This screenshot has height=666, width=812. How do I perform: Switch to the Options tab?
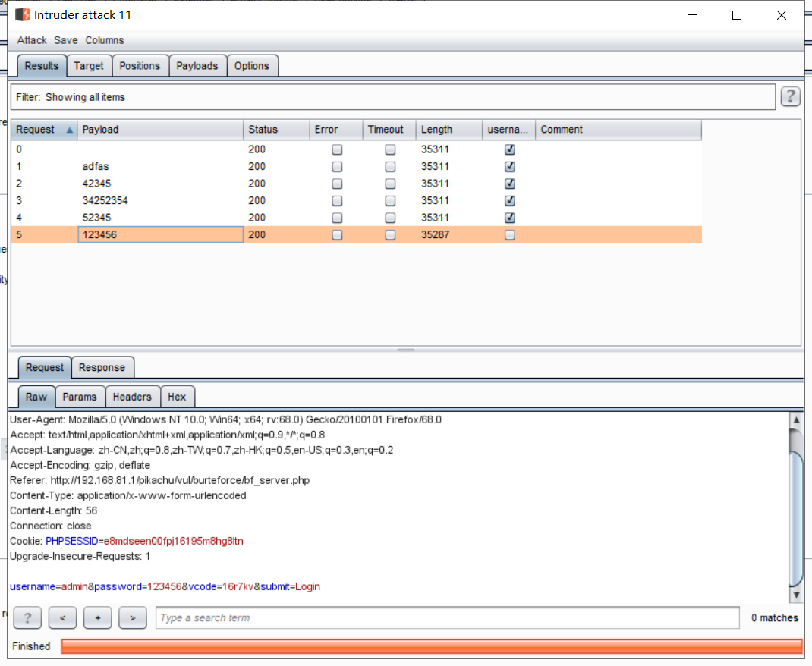pos(252,66)
